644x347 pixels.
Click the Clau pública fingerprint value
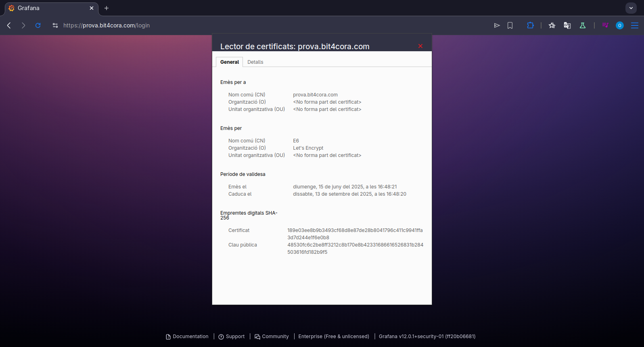coord(355,249)
